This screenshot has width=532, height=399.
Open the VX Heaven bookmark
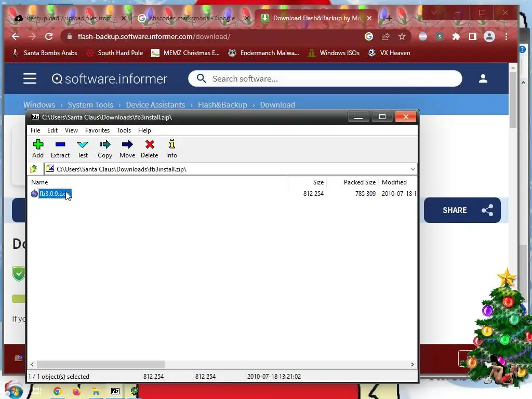click(389, 53)
